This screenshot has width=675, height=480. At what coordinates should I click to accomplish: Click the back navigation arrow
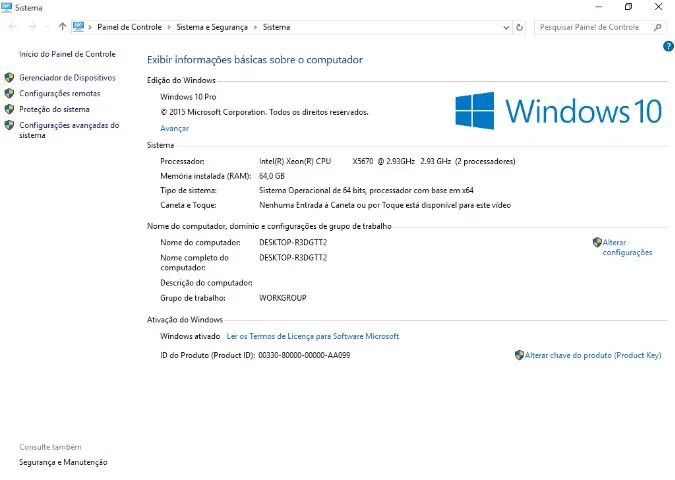coord(12,27)
